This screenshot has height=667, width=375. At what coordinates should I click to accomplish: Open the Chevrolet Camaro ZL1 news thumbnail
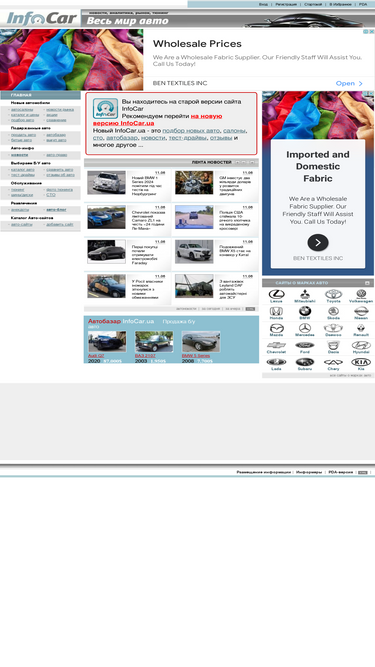click(x=106, y=217)
